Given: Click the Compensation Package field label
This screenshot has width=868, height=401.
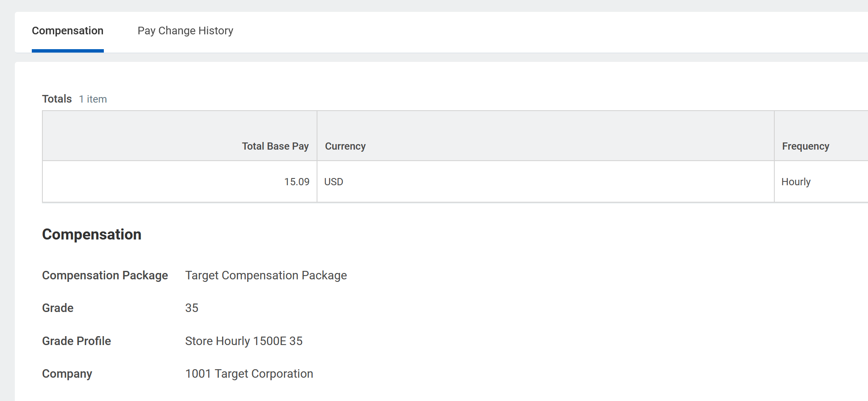Looking at the screenshot, I should pos(105,276).
